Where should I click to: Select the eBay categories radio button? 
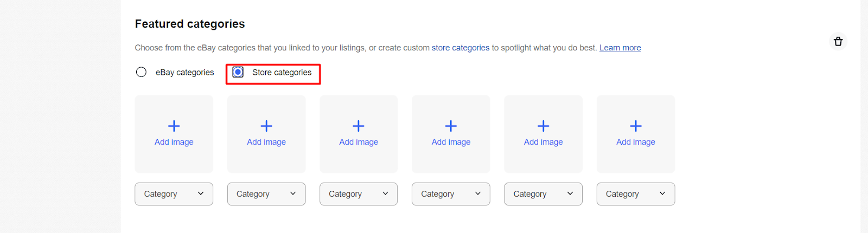coord(142,72)
